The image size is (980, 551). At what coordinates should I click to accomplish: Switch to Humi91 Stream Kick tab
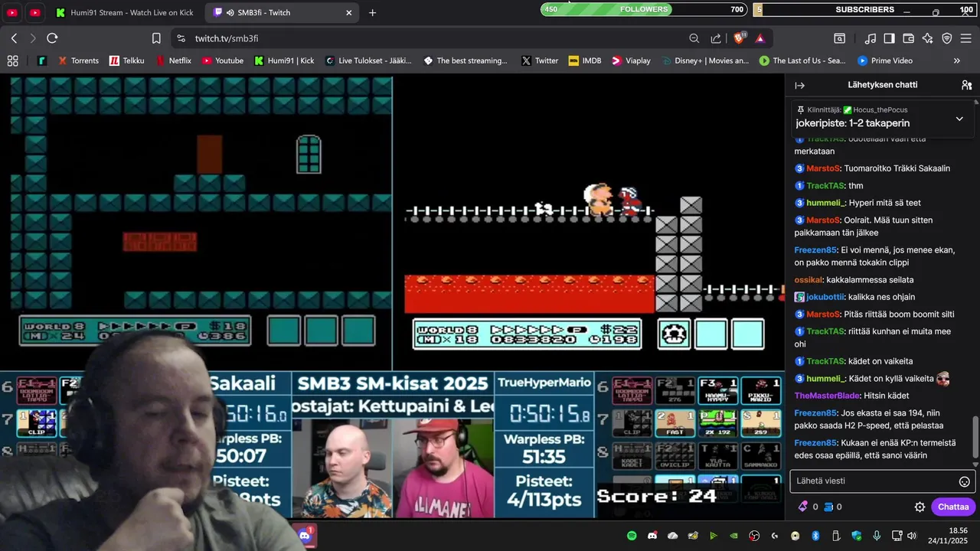126,12
